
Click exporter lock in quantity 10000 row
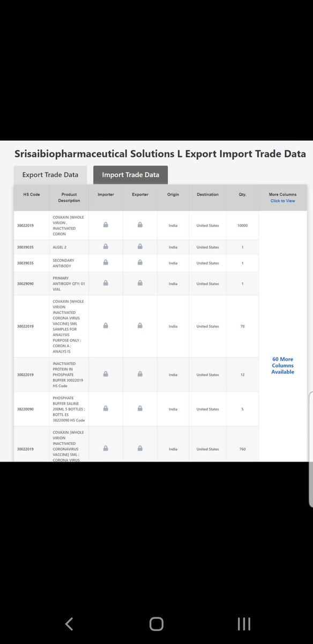coord(140,225)
